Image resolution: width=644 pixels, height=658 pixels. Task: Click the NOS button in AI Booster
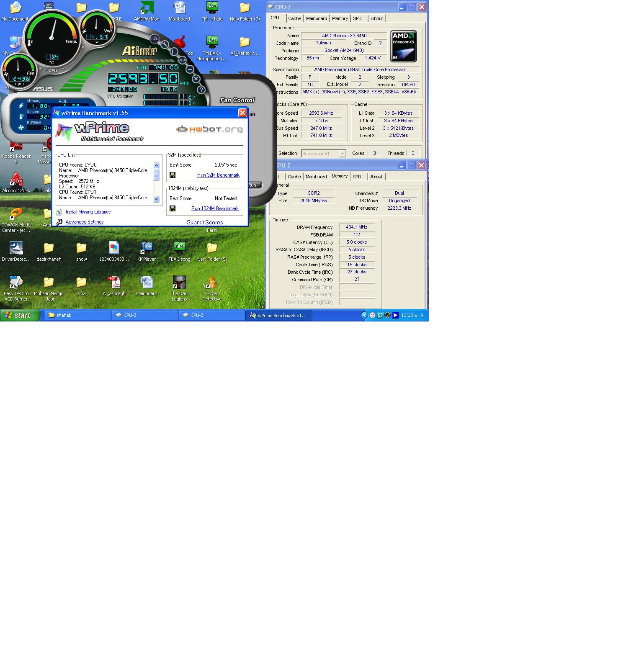tap(154, 39)
